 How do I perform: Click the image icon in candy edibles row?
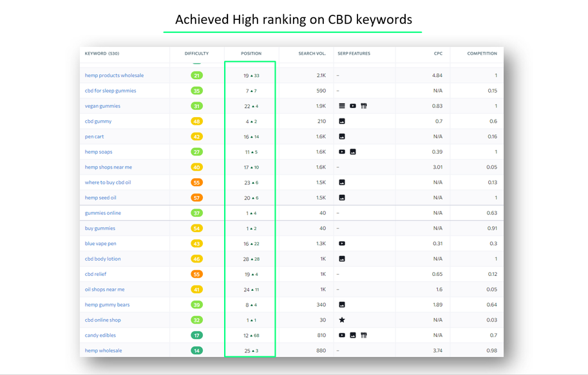coord(353,335)
